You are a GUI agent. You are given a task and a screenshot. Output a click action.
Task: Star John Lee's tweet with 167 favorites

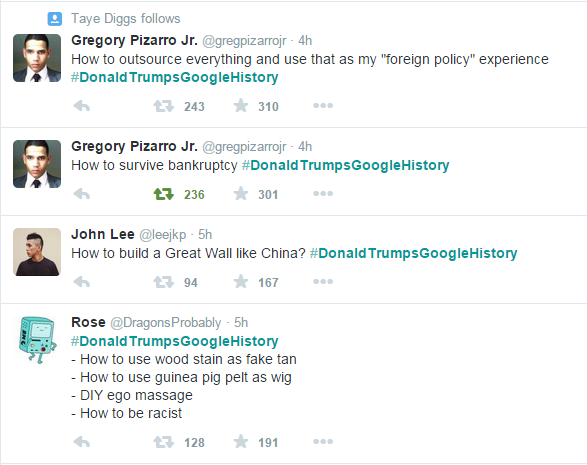pyautogui.click(x=241, y=282)
